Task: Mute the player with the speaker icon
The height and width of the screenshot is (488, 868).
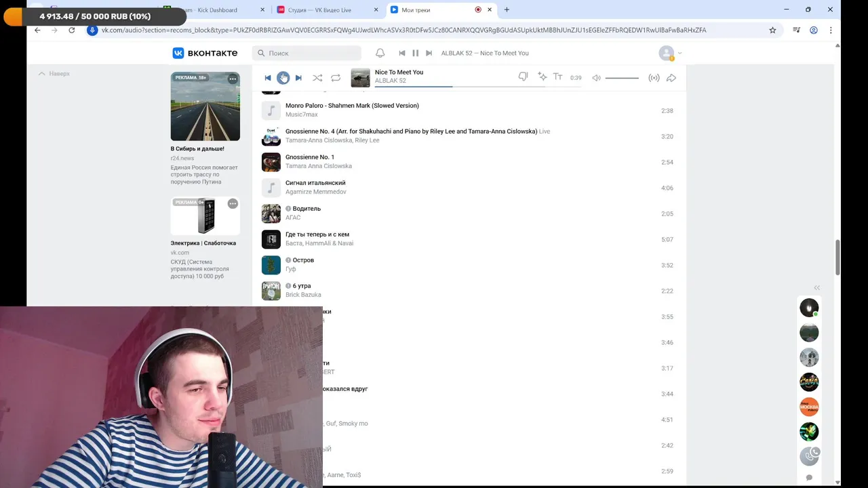Action: pos(596,78)
